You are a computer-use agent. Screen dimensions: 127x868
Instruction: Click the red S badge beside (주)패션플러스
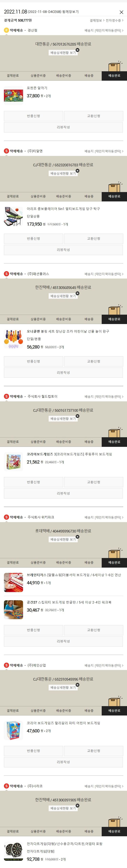6,274
